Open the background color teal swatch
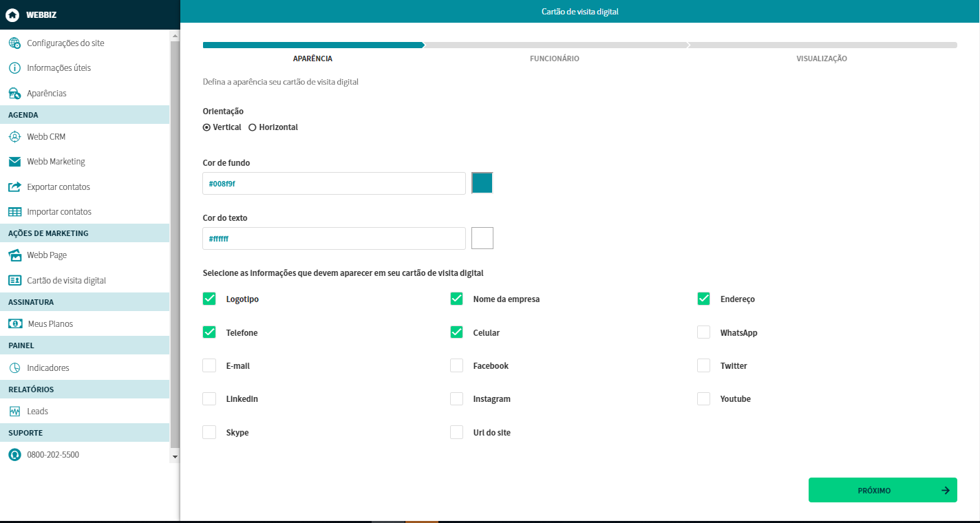Image resolution: width=980 pixels, height=523 pixels. [482, 183]
